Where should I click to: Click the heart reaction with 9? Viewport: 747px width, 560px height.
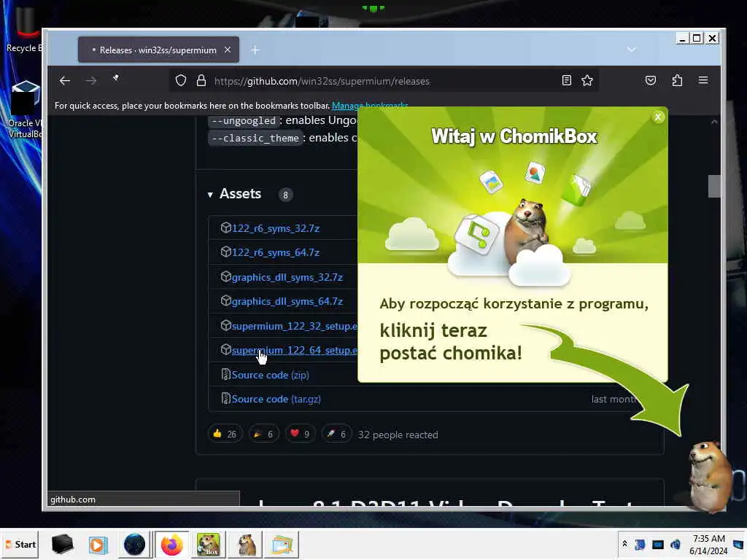pos(300,434)
